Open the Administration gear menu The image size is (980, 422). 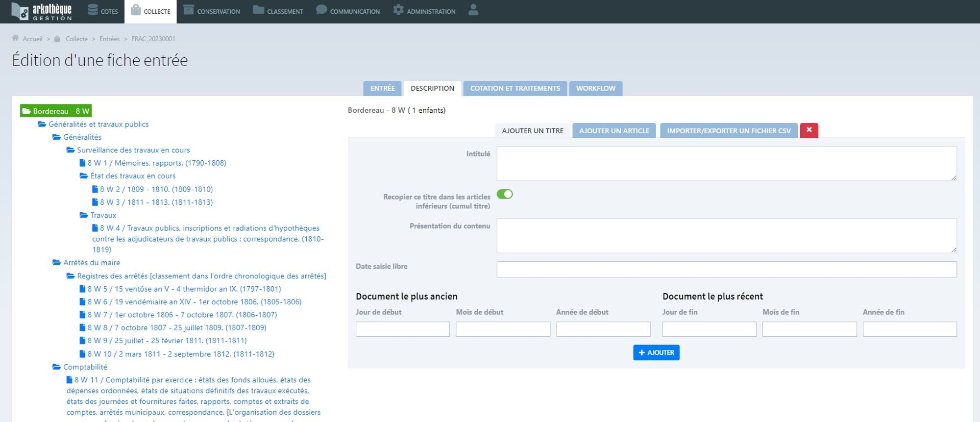(424, 11)
